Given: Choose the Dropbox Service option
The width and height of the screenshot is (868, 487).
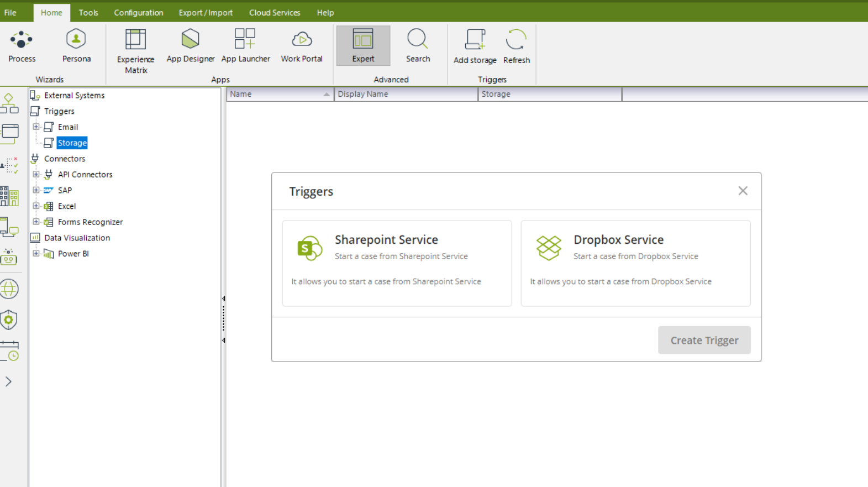Looking at the screenshot, I should click(635, 263).
